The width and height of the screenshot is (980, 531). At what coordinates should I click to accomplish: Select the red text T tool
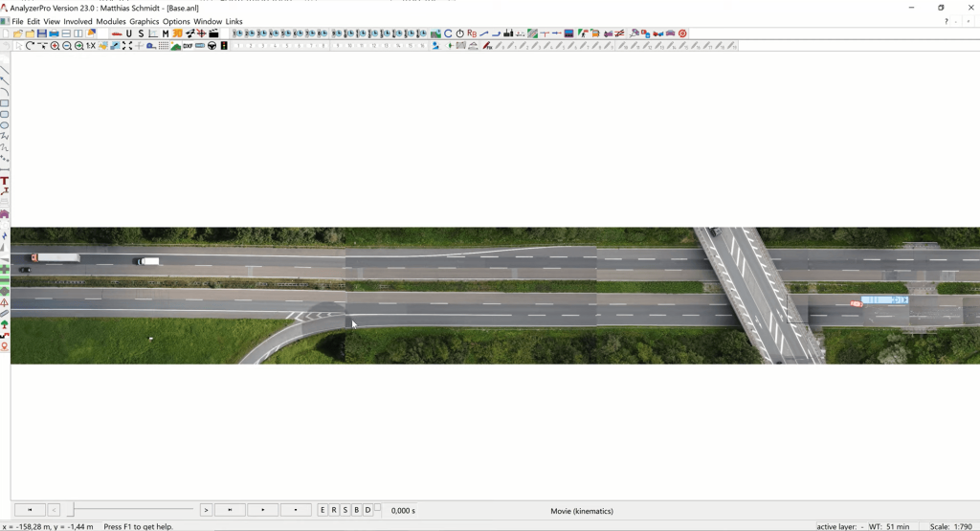tap(5, 181)
